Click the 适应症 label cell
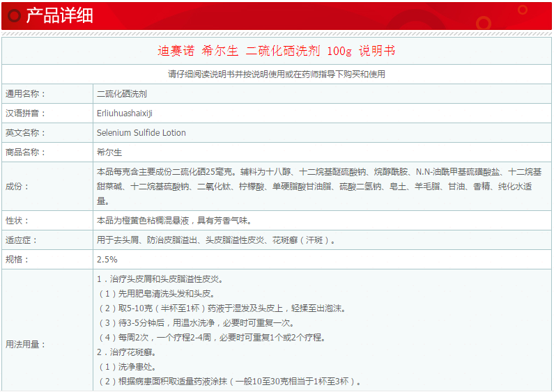554x392 pixels. 47,240
